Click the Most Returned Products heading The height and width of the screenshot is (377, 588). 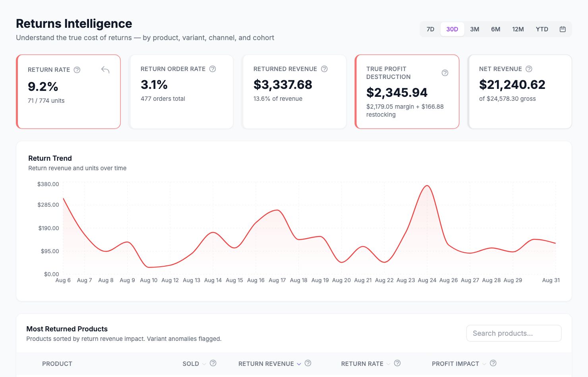tap(67, 329)
